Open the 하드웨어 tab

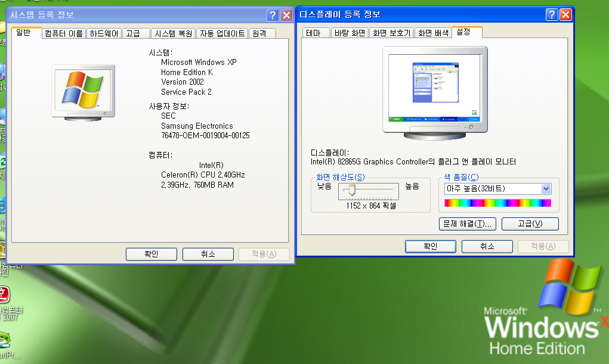tap(104, 34)
